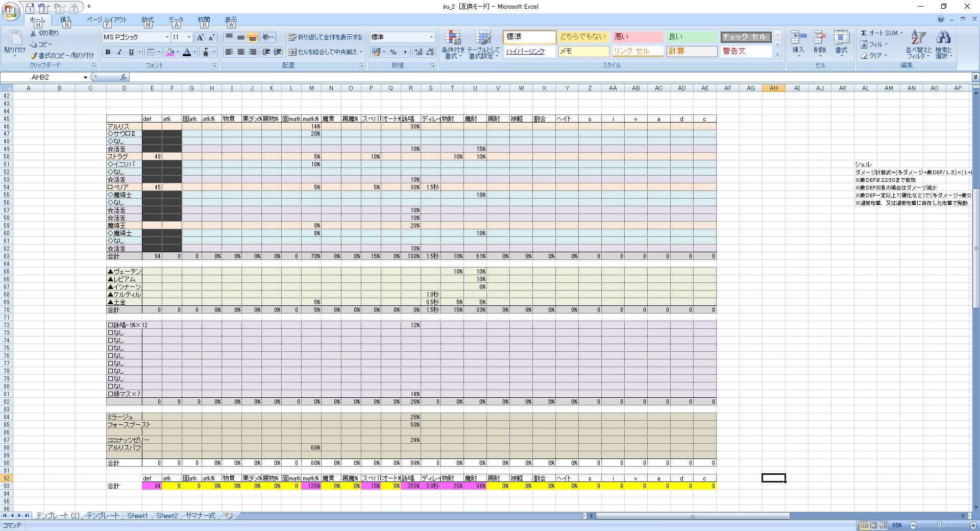Image resolution: width=980 pixels, height=531 pixels.
Task: Switch to Page Layout view in status bar
Action: tap(873, 525)
